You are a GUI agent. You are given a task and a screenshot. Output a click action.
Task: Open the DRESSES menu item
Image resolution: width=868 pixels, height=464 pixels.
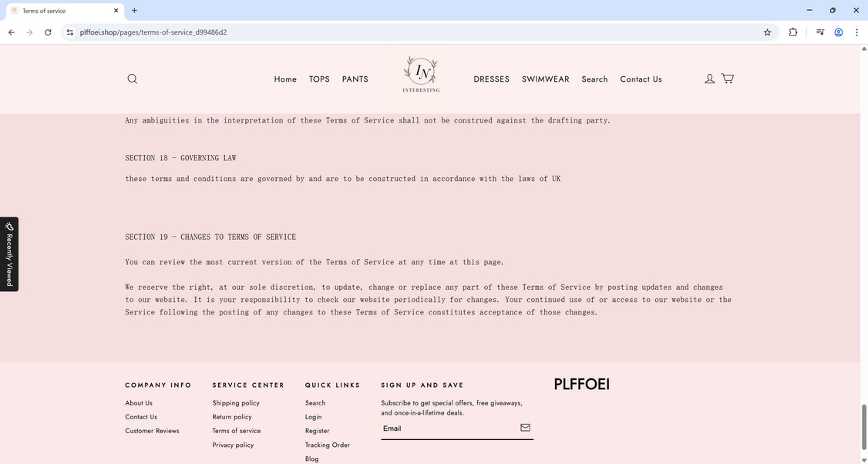pos(492,79)
